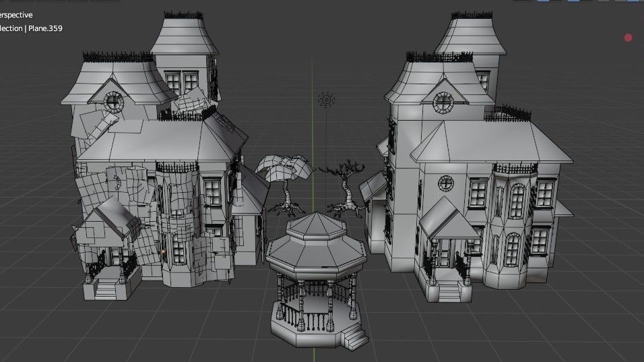Click the red X axis gizmo dot
The width and height of the screenshot is (644, 362).
628,38
